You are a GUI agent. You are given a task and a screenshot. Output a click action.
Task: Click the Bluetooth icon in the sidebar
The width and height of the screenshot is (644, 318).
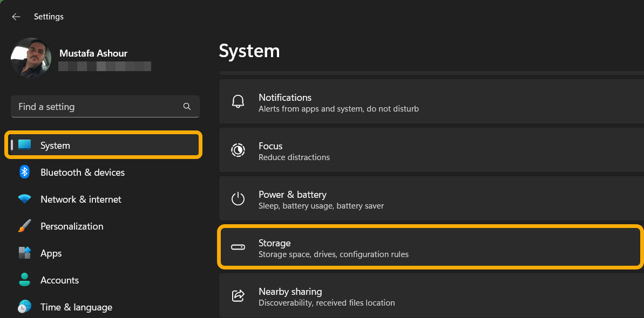24,172
